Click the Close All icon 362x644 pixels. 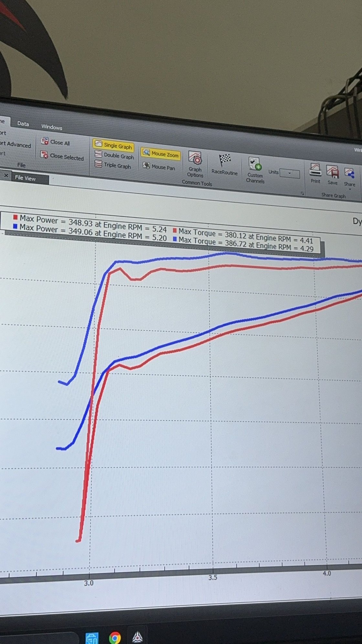click(45, 141)
